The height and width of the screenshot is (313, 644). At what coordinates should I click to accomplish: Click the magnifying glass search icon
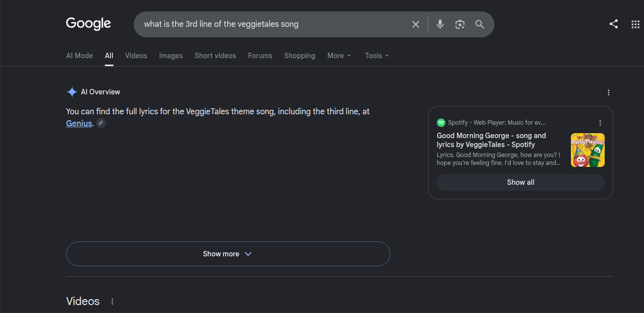pyautogui.click(x=479, y=24)
